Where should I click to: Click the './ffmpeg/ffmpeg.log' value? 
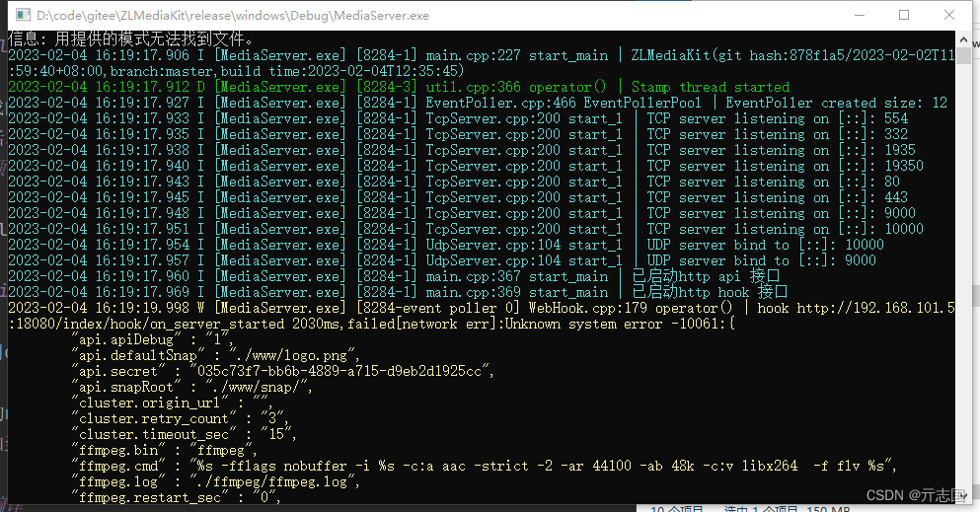click(272, 481)
